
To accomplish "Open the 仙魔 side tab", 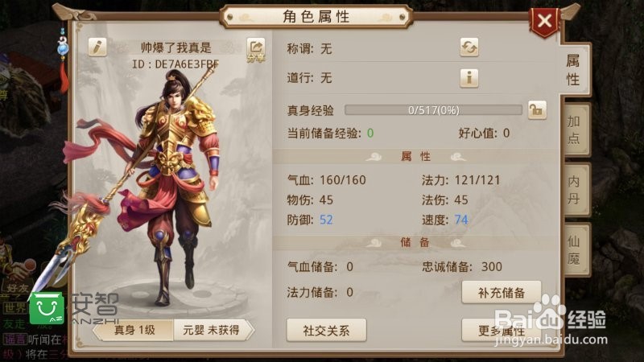I will click(x=573, y=249).
